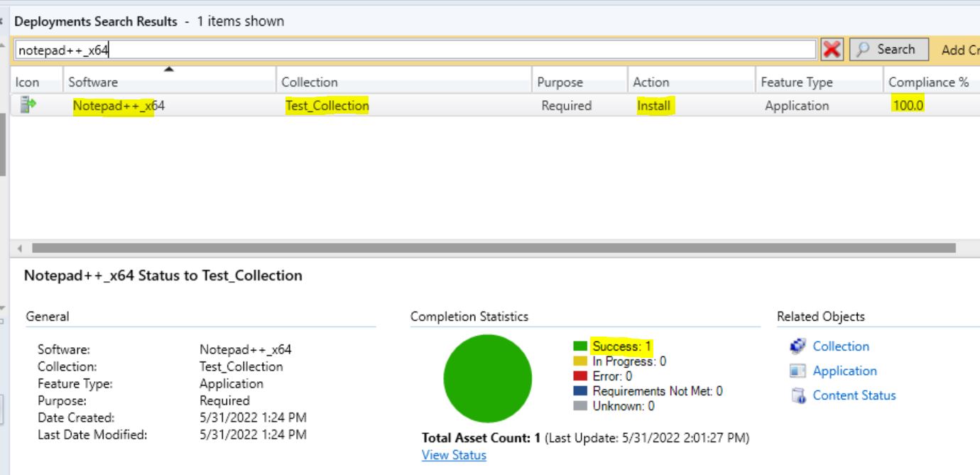Click the Collection related objects icon
Viewport: 980px width, 475px height.
pos(798,346)
